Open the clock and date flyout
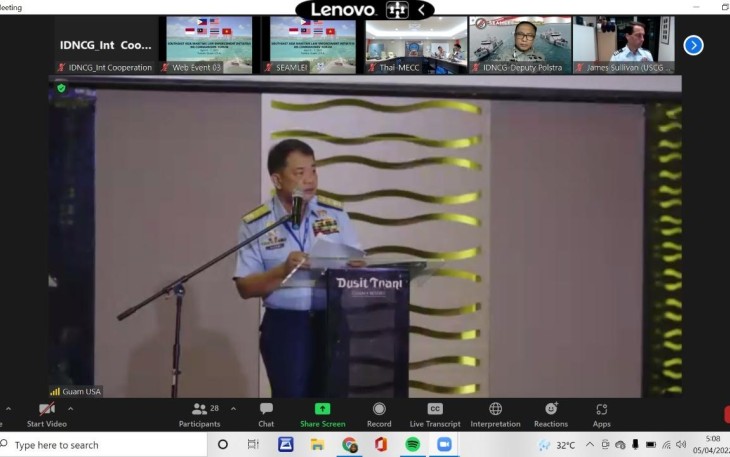 [x=711, y=444]
